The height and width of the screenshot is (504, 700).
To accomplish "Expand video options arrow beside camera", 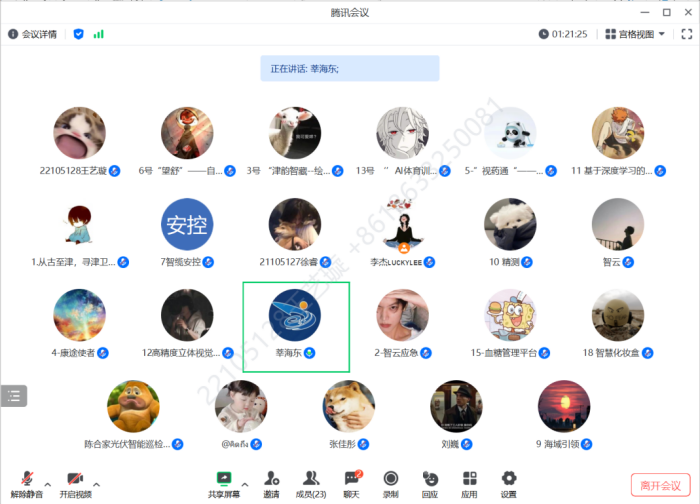I will click(x=96, y=484).
